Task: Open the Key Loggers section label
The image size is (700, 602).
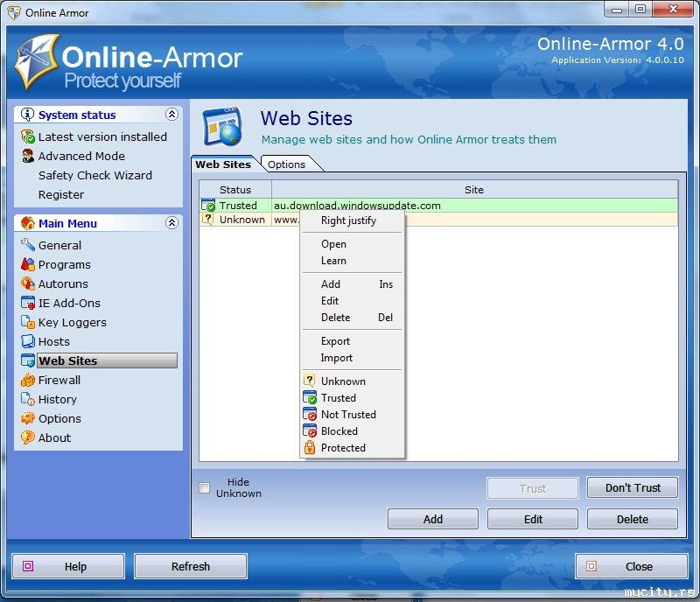Action: pyautogui.click(x=73, y=322)
